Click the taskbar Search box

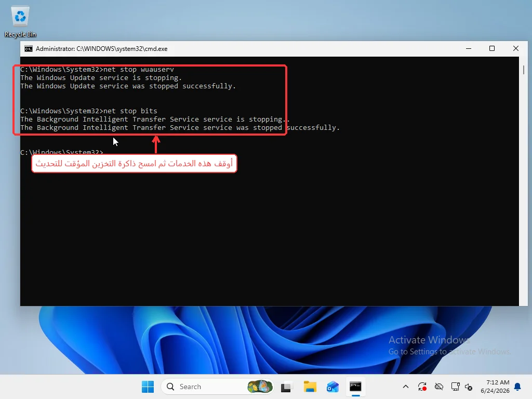[218, 387]
